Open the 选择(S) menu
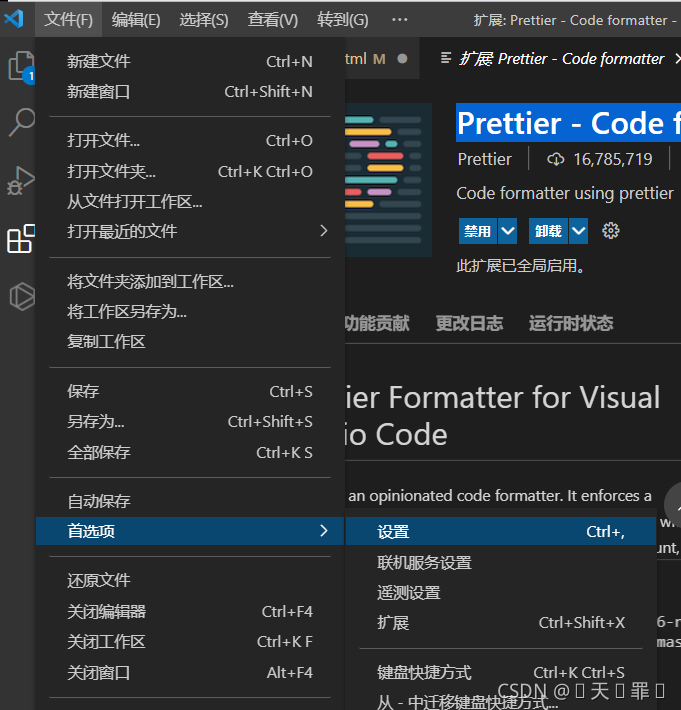Screen dimensions: 681x710 click(x=204, y=20)
